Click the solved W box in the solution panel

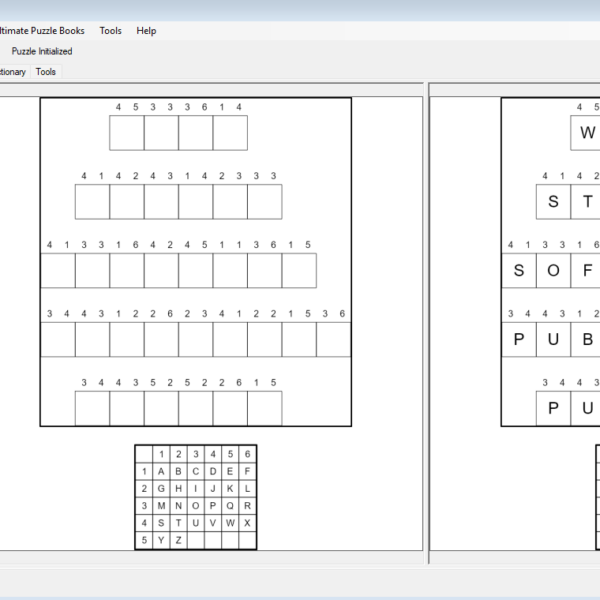(587, 132)
